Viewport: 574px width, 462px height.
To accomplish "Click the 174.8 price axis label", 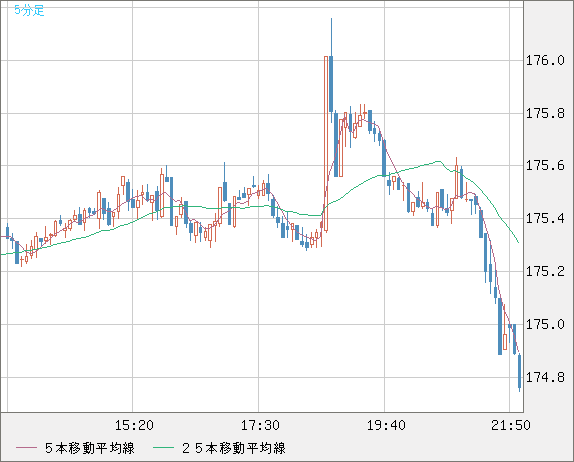I will [545, 377].
